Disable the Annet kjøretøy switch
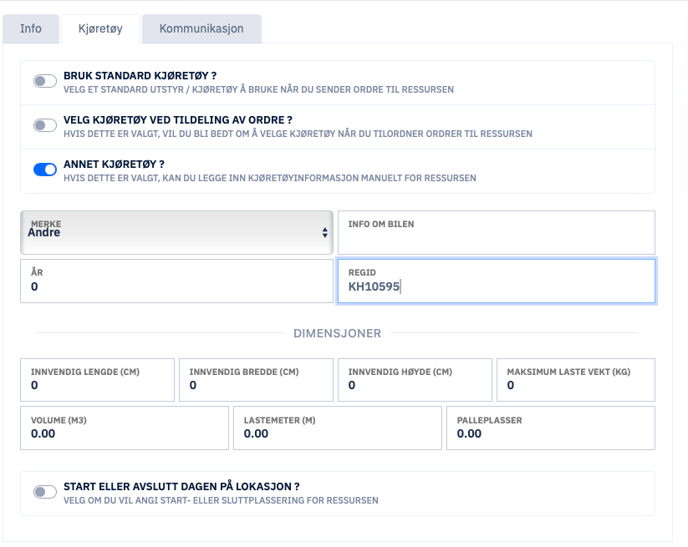 45,169
